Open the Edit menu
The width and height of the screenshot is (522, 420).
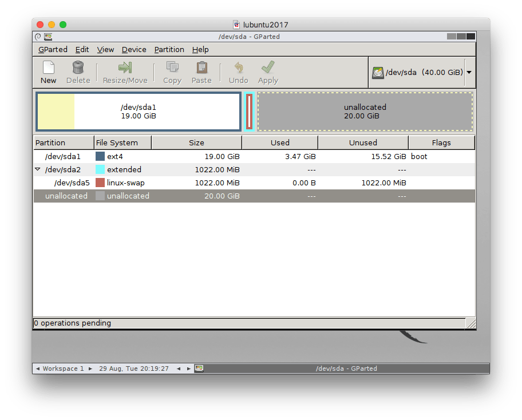pos(82,50)
